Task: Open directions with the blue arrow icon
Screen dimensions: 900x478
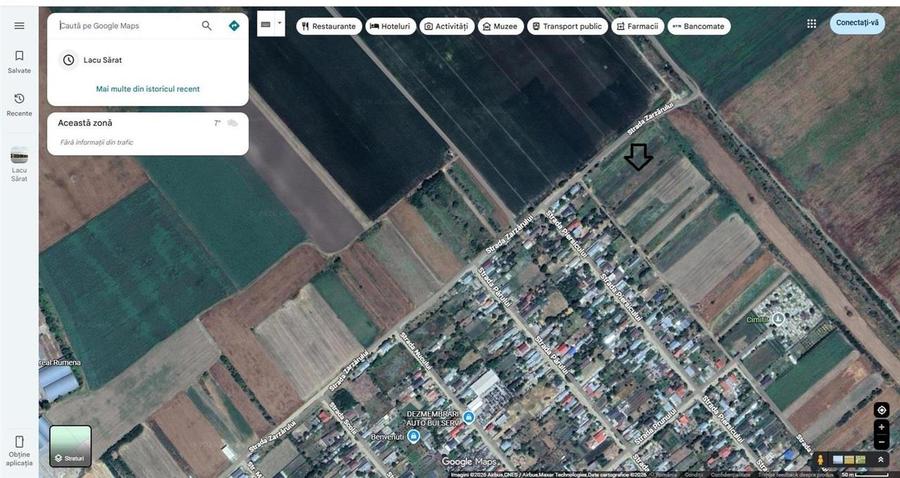Action: click(x=234, y=26)
